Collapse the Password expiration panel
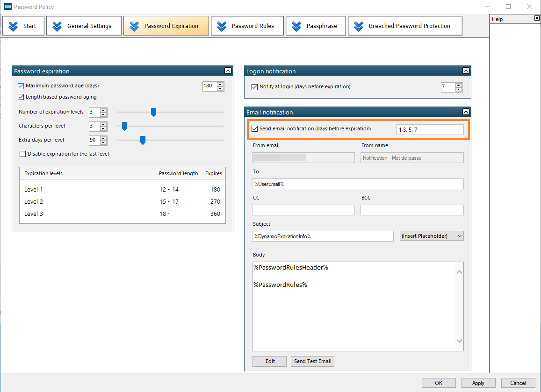This screenshot has width=541, height=392. click(228, 71)
